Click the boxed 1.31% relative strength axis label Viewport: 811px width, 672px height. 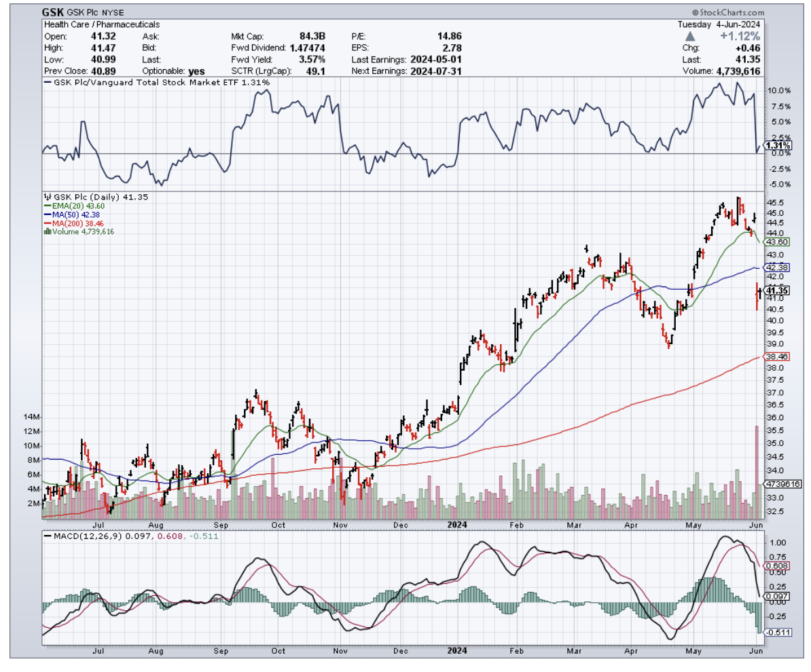778,146
